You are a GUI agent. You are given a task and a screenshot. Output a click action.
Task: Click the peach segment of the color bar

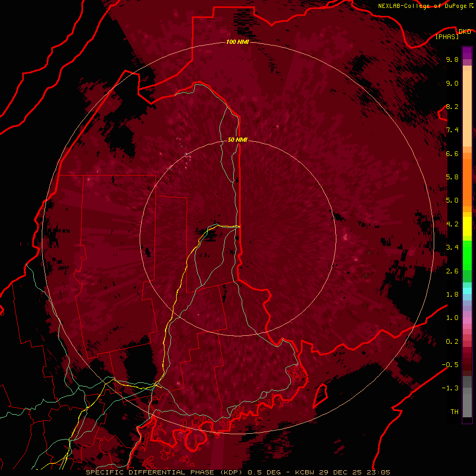point(467,106)
